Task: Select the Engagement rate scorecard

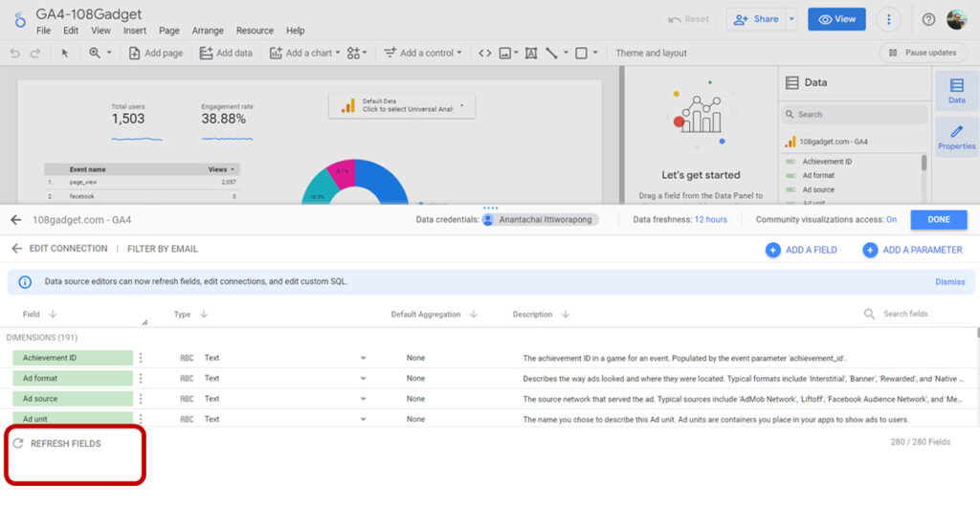Action: [x=227, y=121]
